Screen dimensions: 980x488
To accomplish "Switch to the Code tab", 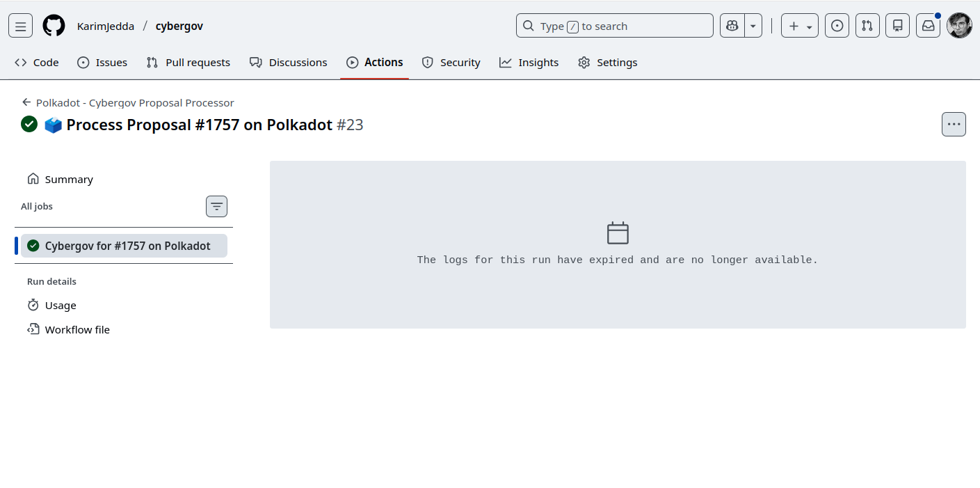I will point(37,63).
